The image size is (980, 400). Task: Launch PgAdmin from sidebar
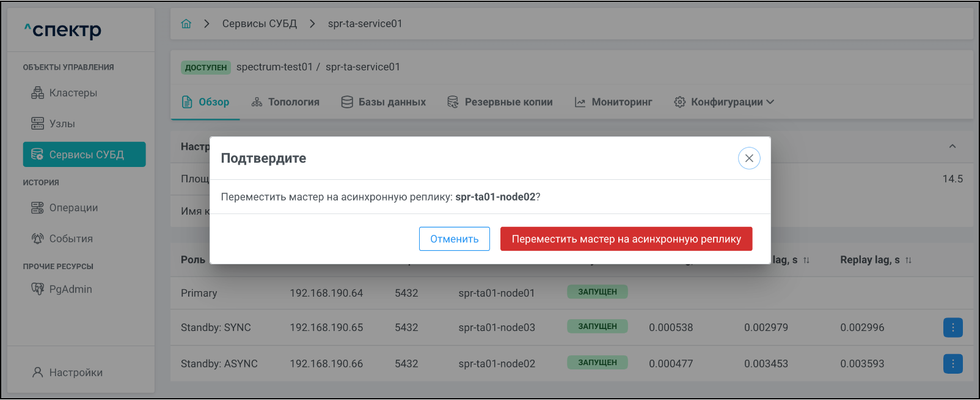70,289
